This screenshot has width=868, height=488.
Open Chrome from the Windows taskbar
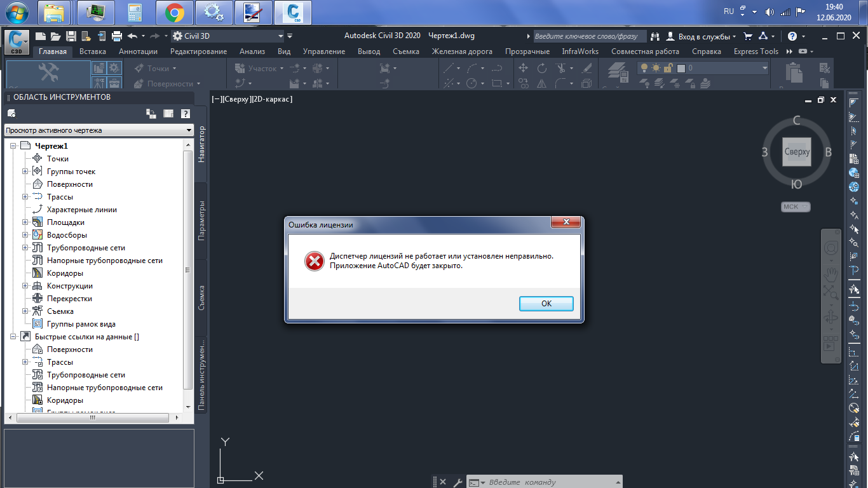coord(174,11)
